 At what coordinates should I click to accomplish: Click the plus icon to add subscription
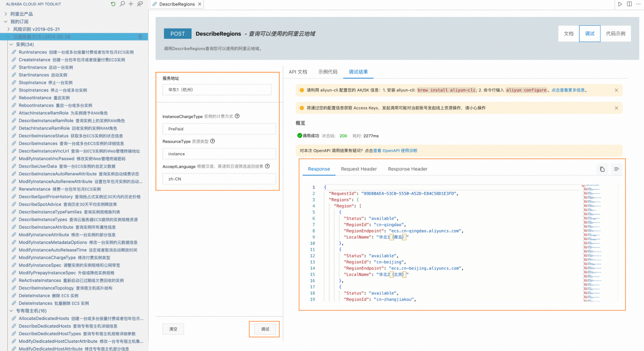pyautogui.click(x=131, y=4)
